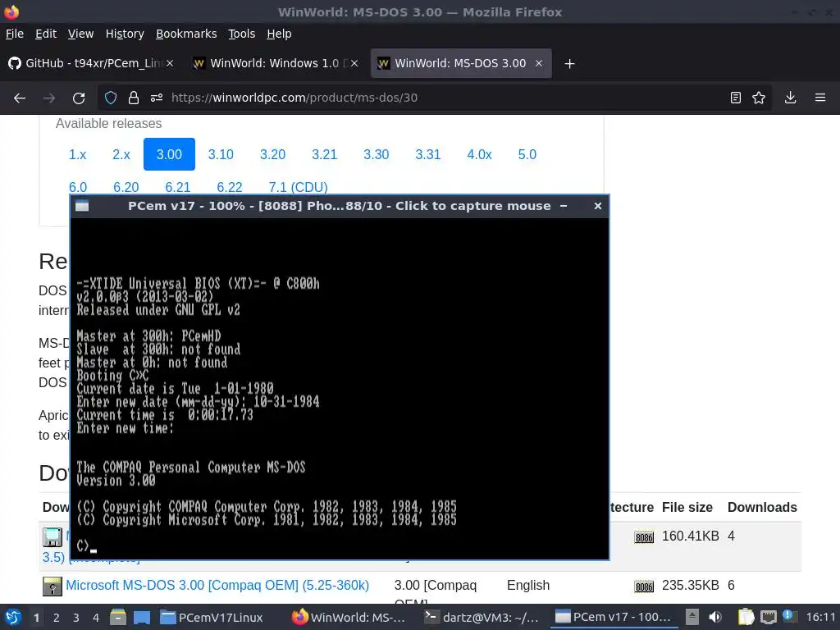Click PCem emulator screen to capture mouse
The width and height of the screenshot is (840, 630).
[340, 388]
